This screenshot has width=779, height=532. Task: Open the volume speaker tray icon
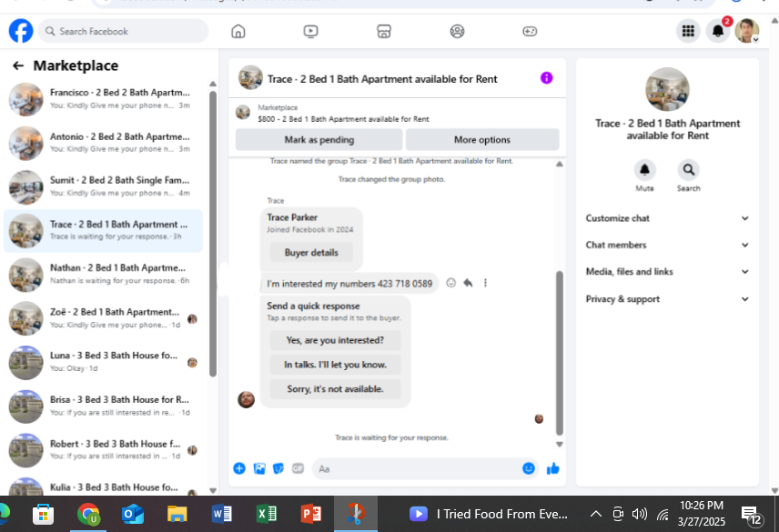(640, 514)
